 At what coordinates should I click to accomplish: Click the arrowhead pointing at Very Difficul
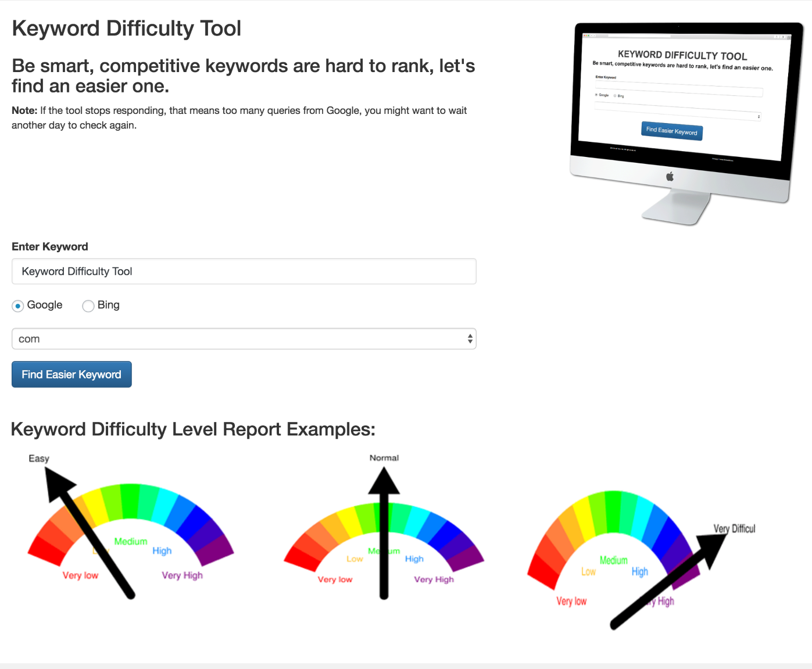[x=714, y=549]
